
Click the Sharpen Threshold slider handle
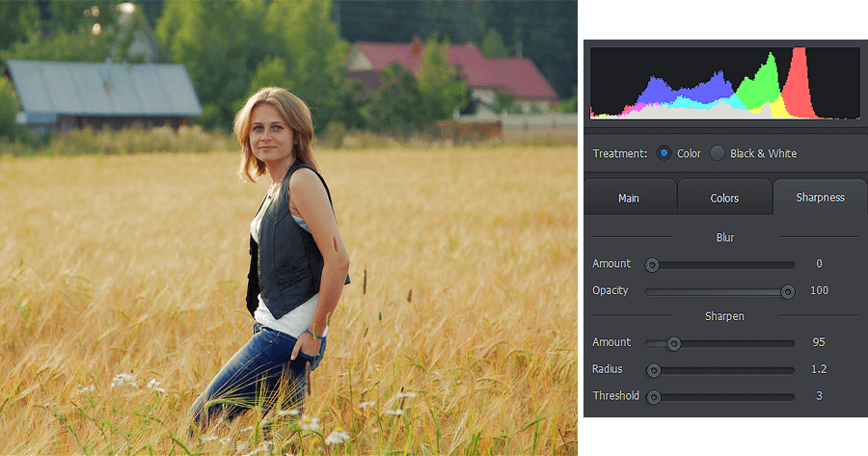click(654, 397)
